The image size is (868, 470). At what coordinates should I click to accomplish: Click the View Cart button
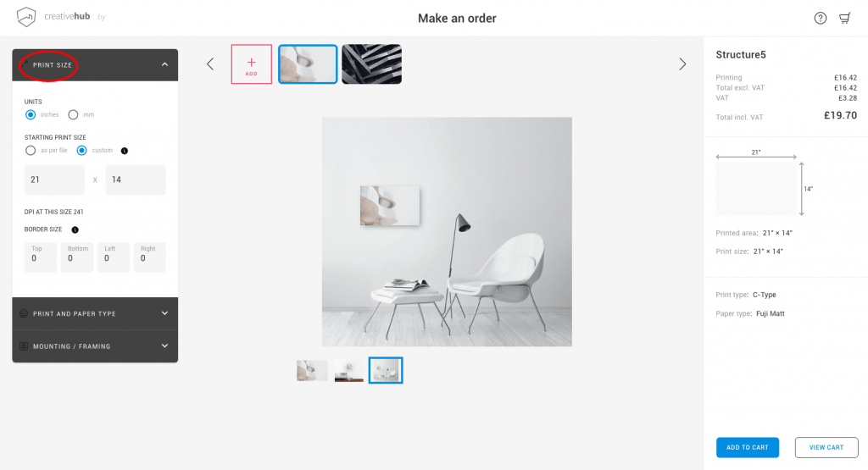click(x=826, y=447)
